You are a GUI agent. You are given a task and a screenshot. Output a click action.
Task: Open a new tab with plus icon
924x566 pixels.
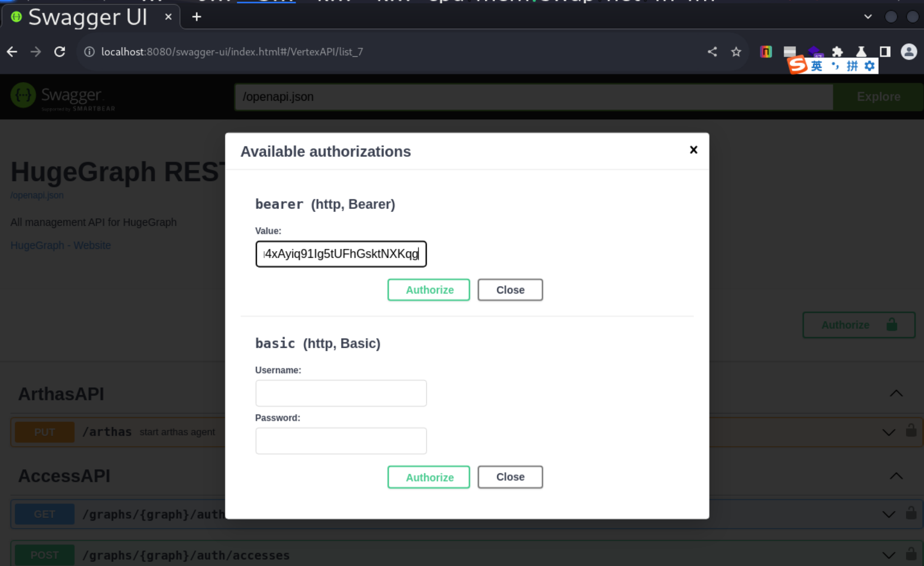click(x=197, y=17)
